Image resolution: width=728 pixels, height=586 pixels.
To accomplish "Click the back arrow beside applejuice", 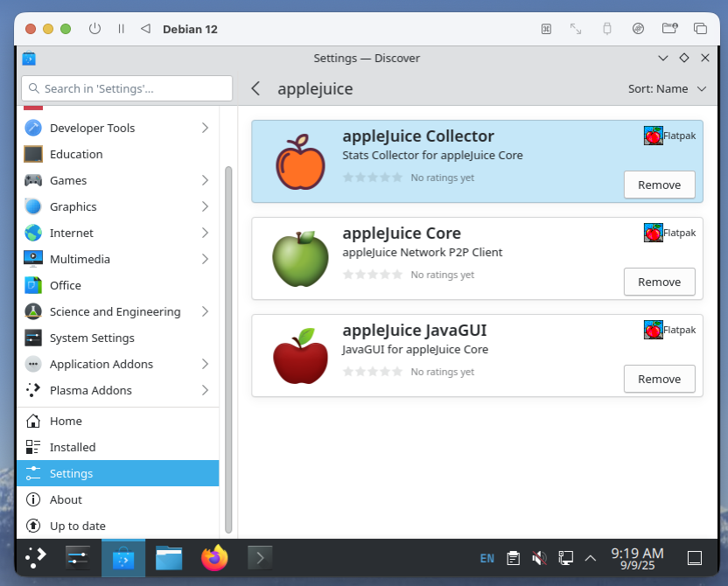I will point(255,88).
